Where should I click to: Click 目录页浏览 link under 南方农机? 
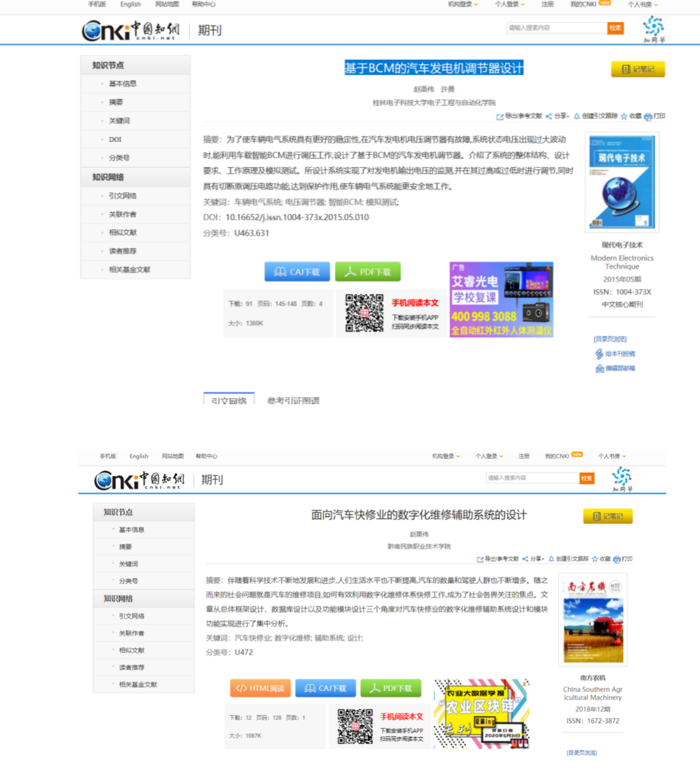click(x=582, y=752)
